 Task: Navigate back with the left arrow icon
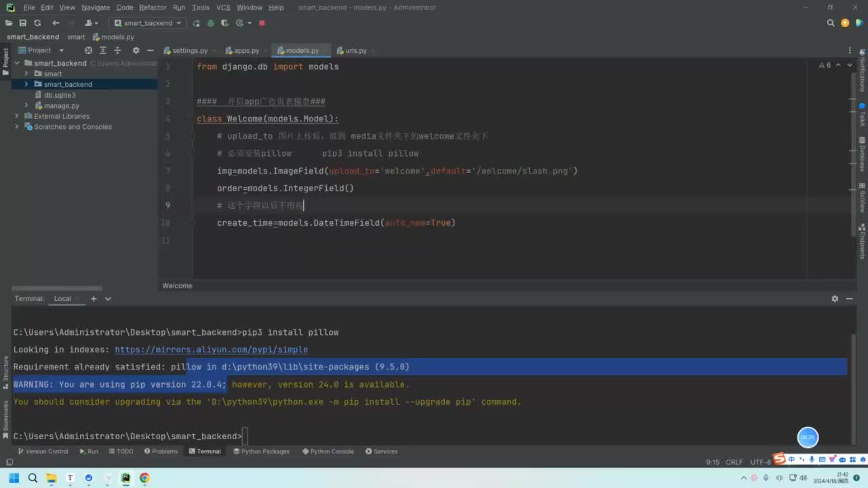tap(56, 23)
